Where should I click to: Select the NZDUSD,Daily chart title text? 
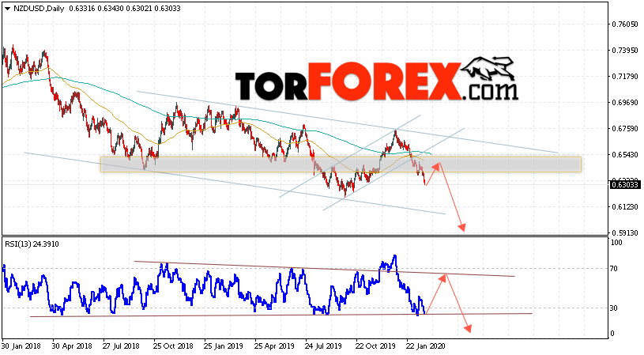click(x=39, y=9)
